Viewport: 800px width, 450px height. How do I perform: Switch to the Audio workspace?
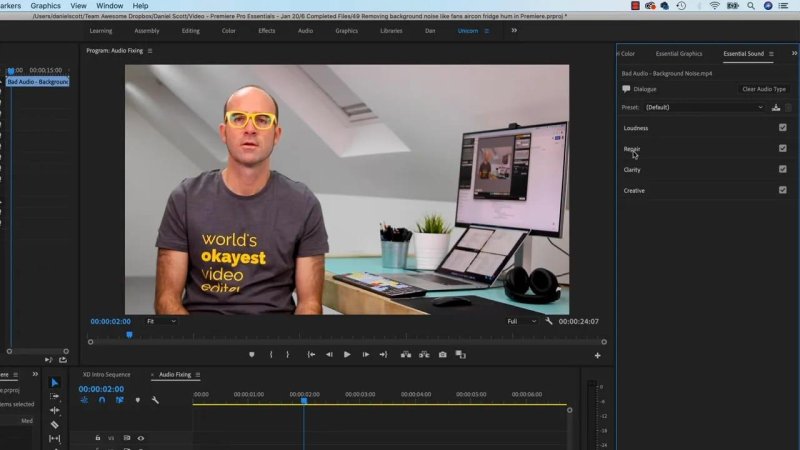[305, 31]
